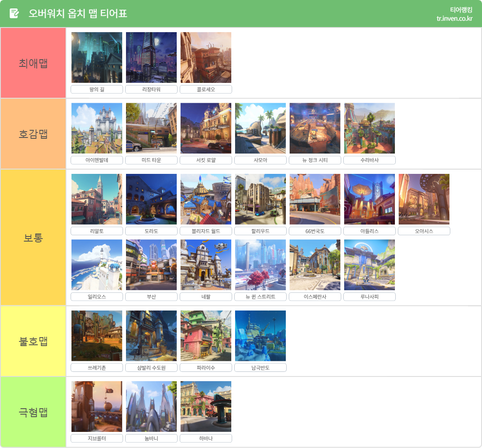This screenshot has width=482, height=448.
Task: Click the 호감맵 tier label
Action: (33, 134)
